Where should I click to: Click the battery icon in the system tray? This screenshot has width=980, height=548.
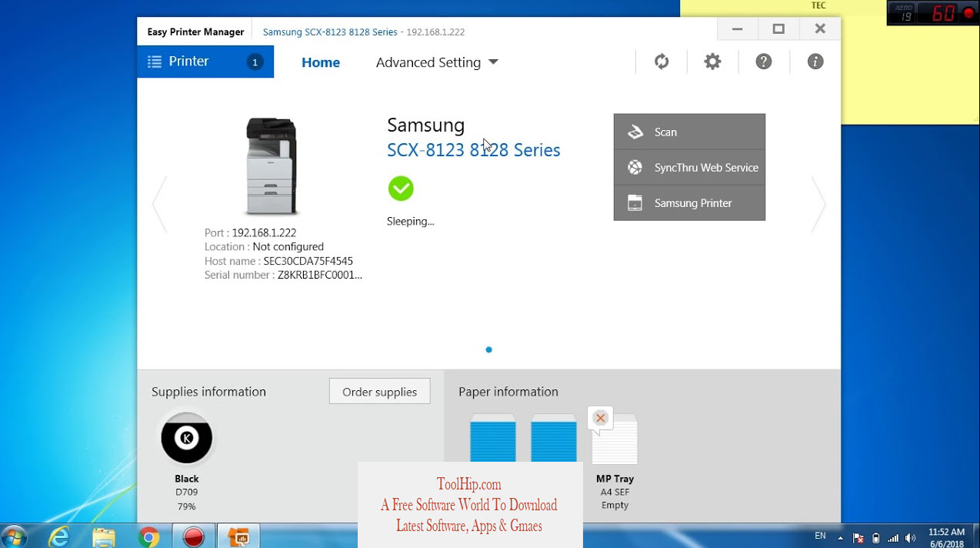pos(875,538)
